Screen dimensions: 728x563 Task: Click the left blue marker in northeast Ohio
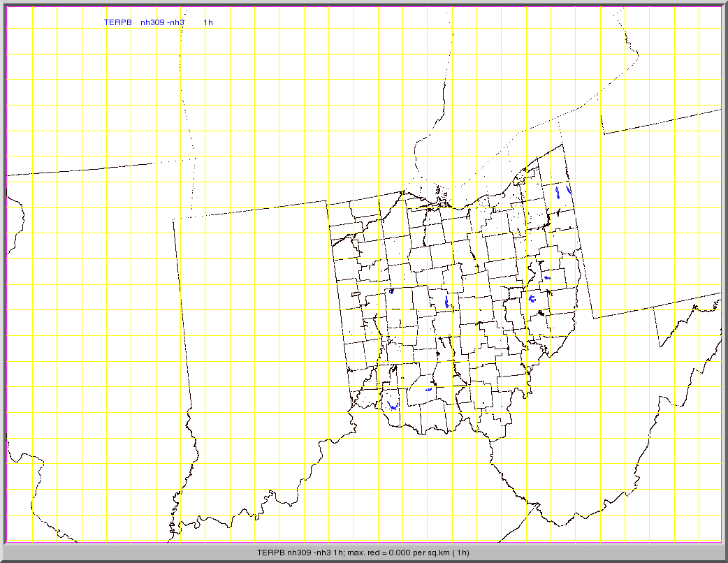[x=558, y=192]
